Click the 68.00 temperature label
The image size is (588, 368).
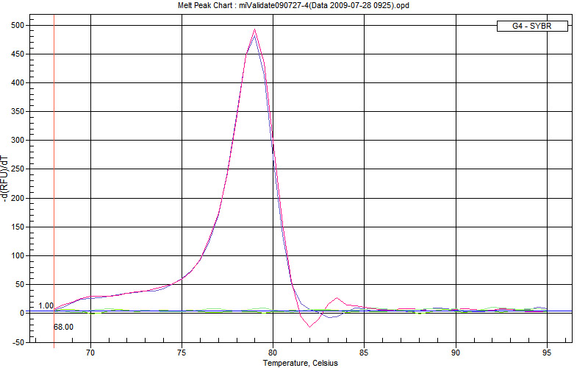coord(63,327)
